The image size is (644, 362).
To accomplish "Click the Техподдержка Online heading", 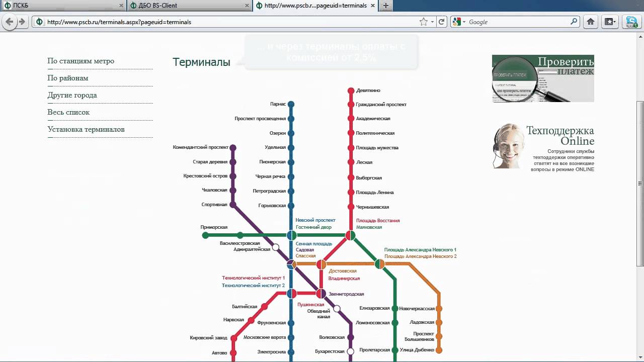I will 560,136.
